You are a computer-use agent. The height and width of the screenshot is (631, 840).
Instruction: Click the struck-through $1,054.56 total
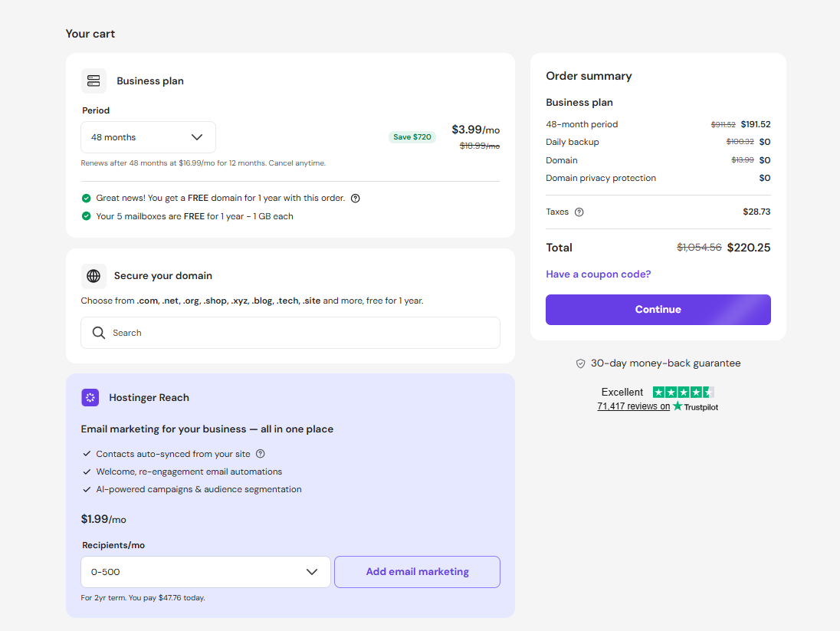[x=699, y=248]
